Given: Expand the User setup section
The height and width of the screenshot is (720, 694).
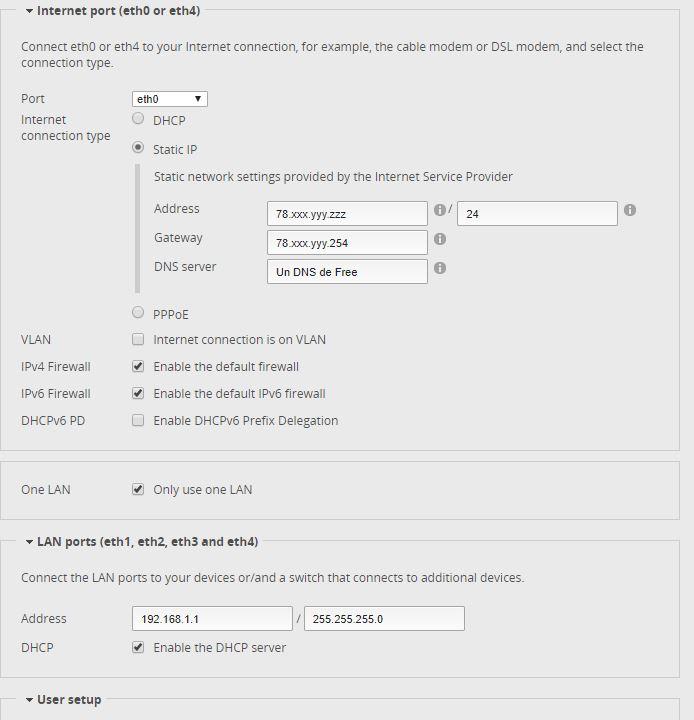Looking at the screenshot, I should click(29, 700).
